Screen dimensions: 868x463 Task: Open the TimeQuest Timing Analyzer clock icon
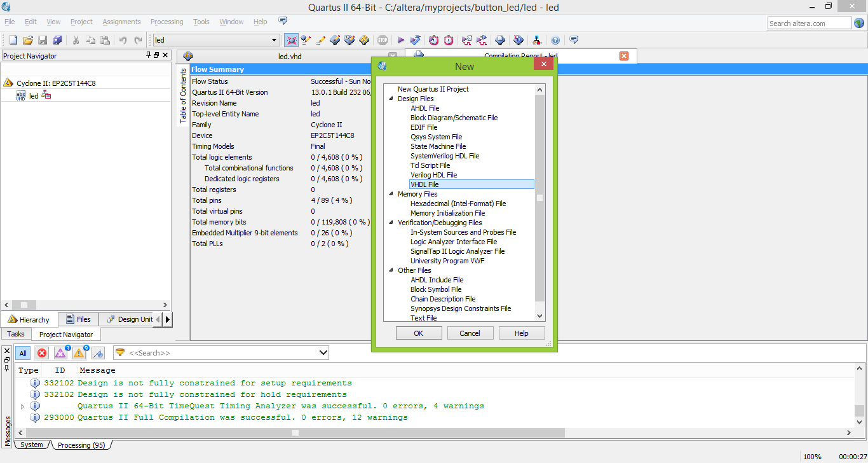(433, 40)
